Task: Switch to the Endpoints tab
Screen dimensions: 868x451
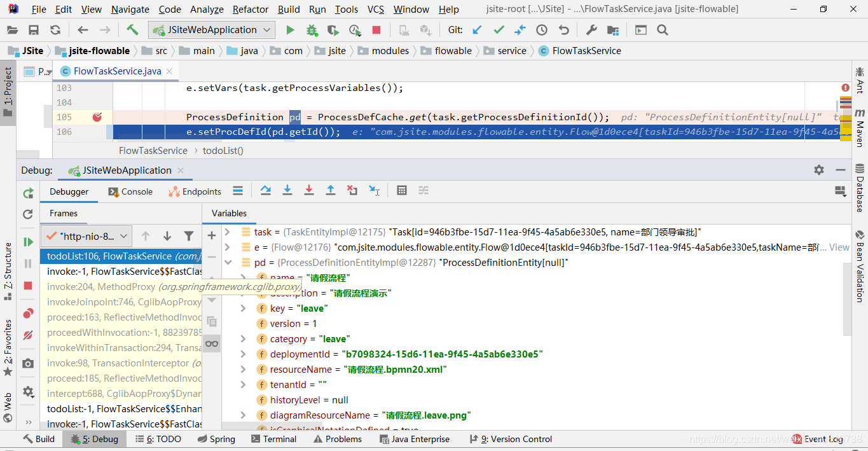Action: point(195,191)
